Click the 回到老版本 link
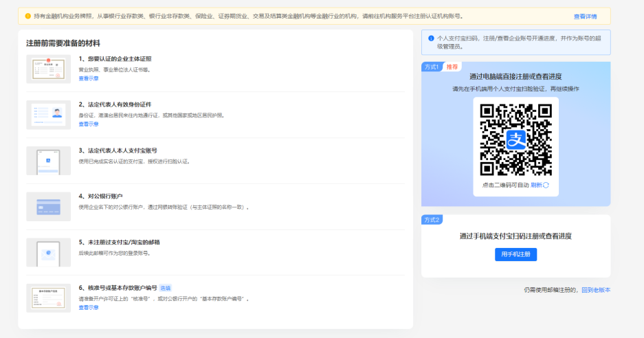This screenshot has width=644, height=338. (x=596, y=290)
